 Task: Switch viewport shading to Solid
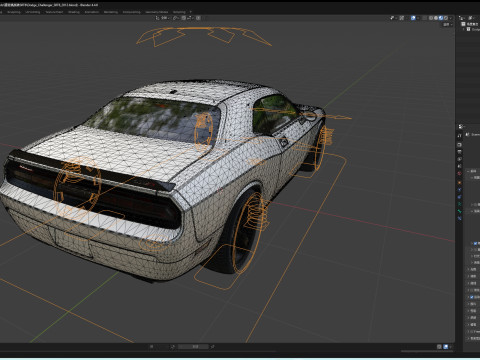(436, 18)
